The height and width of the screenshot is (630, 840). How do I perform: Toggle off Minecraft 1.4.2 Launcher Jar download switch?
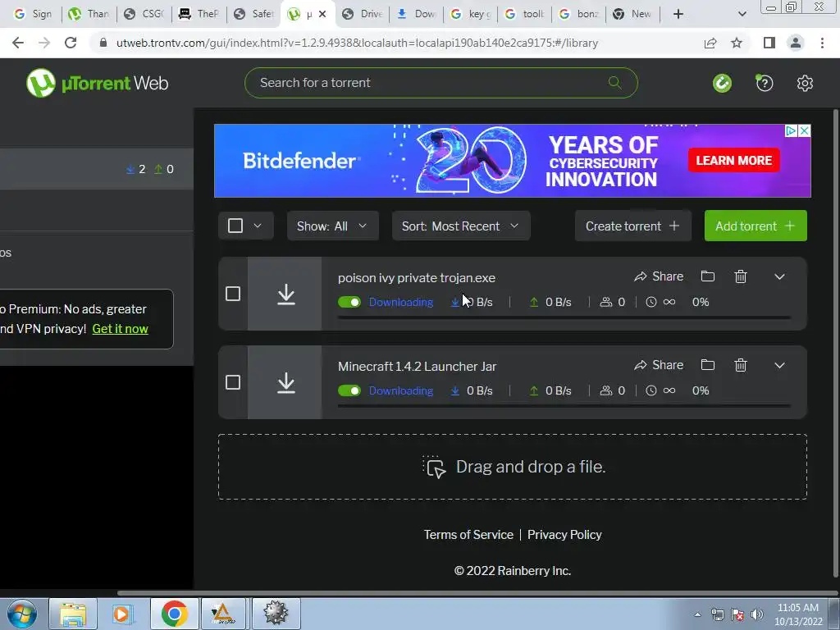point(349,390)
